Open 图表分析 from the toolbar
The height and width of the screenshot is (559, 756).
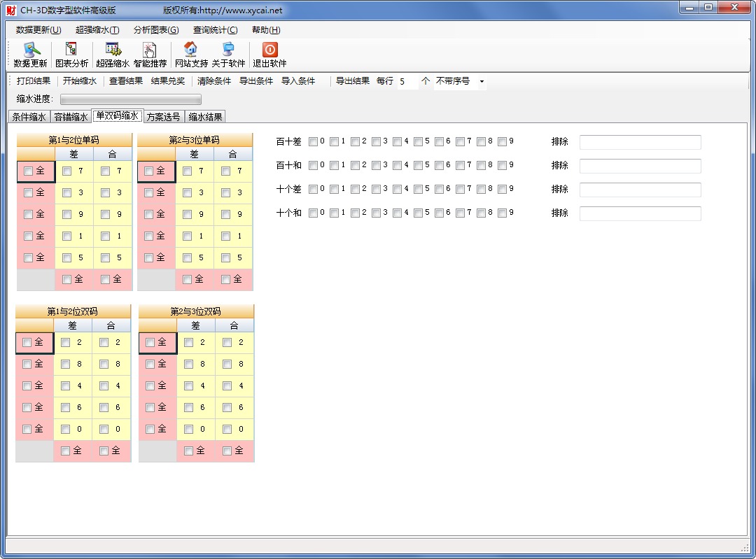point(71,50)
